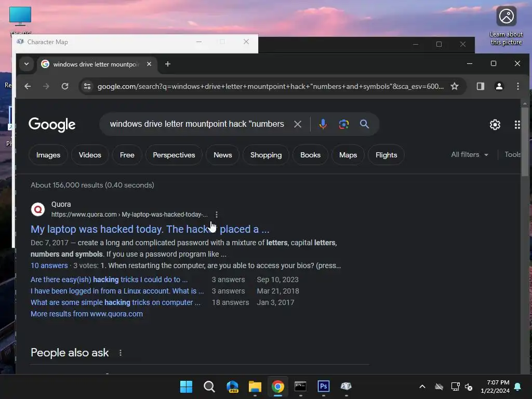Image resolution: width=532 pixels, height=399 pixels.
Task: Click the page vertical scrollbar thumb
Action: 525,141
